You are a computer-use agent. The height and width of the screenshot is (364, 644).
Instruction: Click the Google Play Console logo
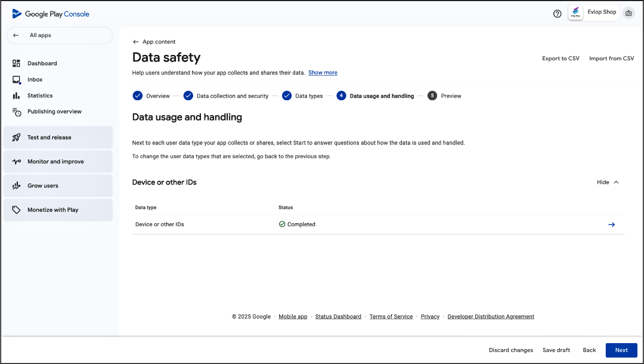51,14
